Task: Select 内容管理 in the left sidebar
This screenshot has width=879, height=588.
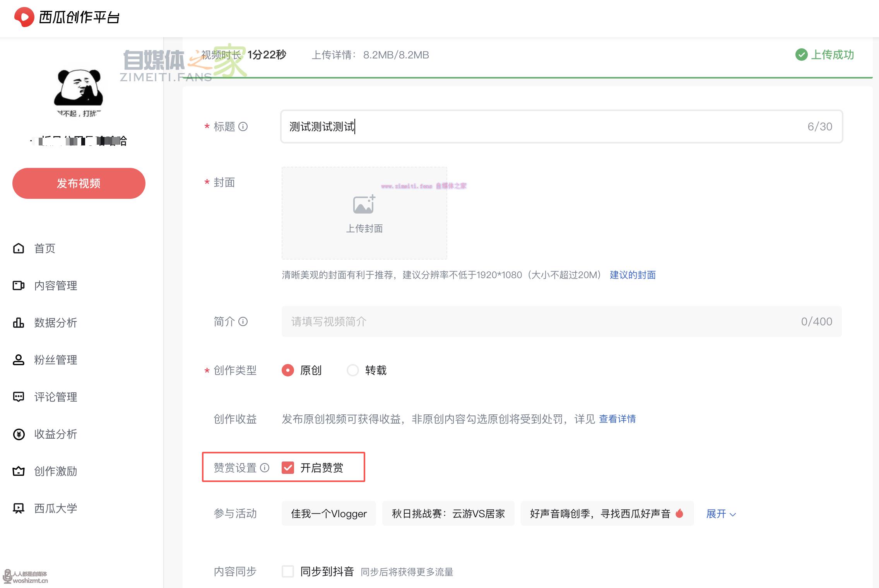Action: (55, 285)
